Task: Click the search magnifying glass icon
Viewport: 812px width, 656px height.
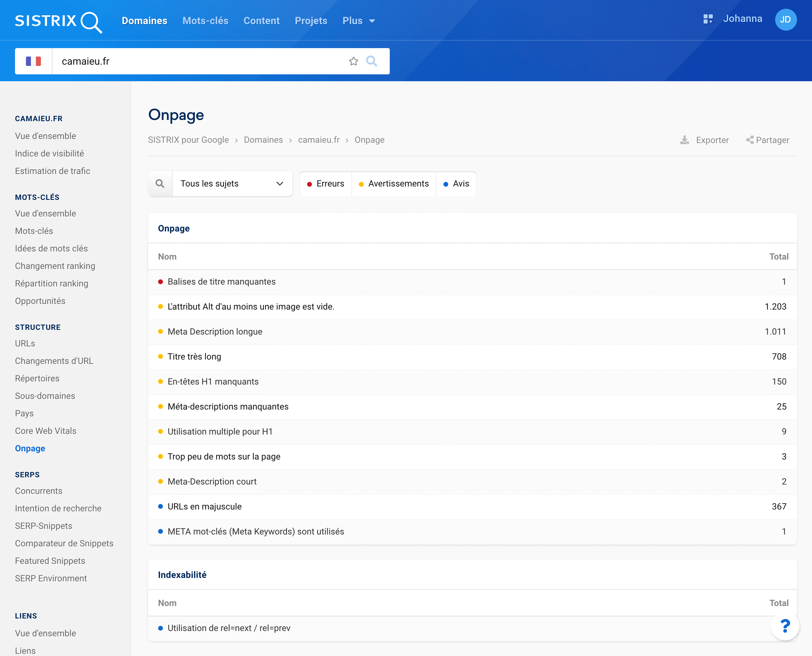Action: point(160,184)
